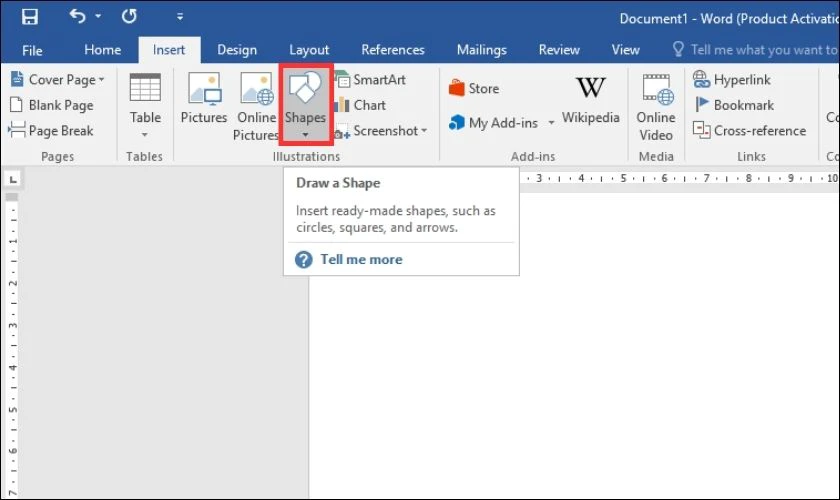Screen dimensions: 840x500
Task: Click the Cover Page document icon
Action: (x=17, y=79)
